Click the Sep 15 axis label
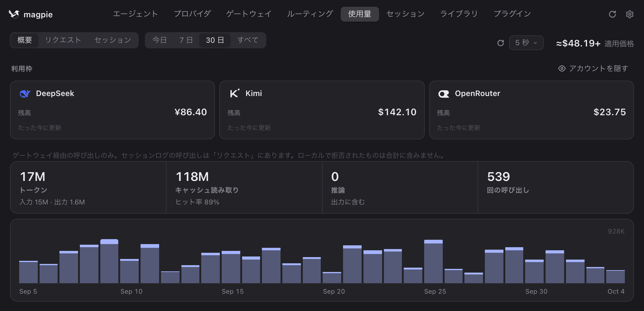Screen dimensions: 644x311 (233, 291)
